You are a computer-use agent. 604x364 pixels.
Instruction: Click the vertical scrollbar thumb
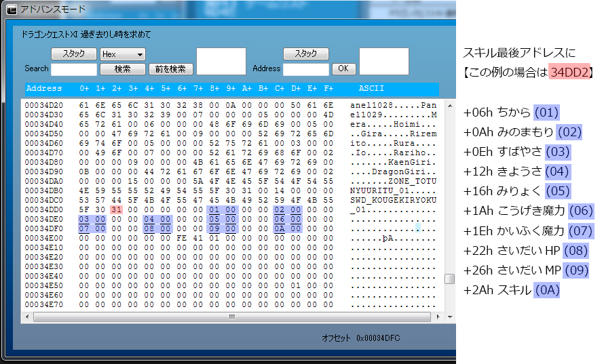(449, 279)
